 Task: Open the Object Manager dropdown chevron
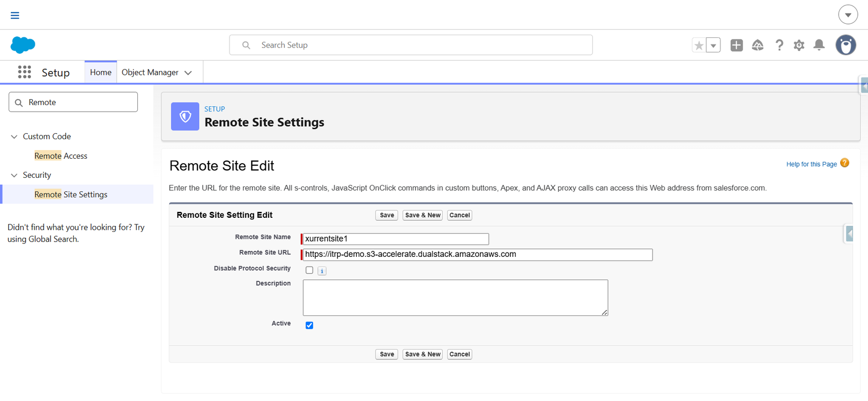(188, 73)
